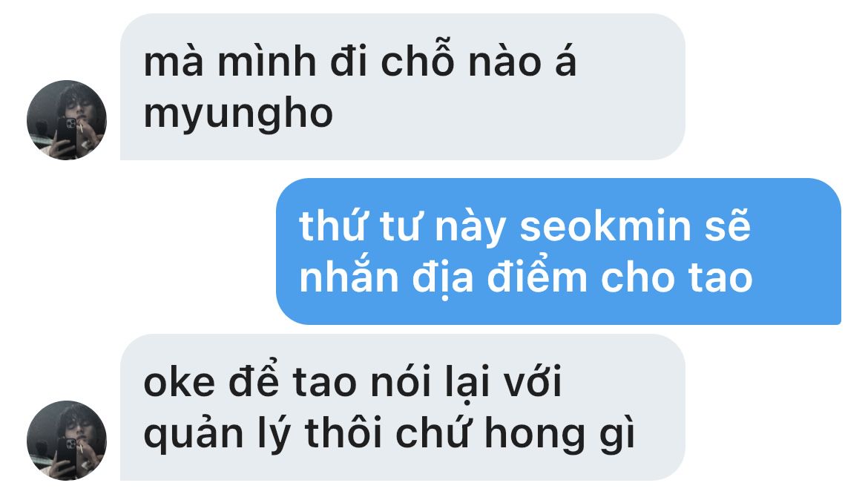Viewport: 868px width, 500px height.
Task: Select the gray bubble starting with "oke để tao"
Action: coord(402,407)
